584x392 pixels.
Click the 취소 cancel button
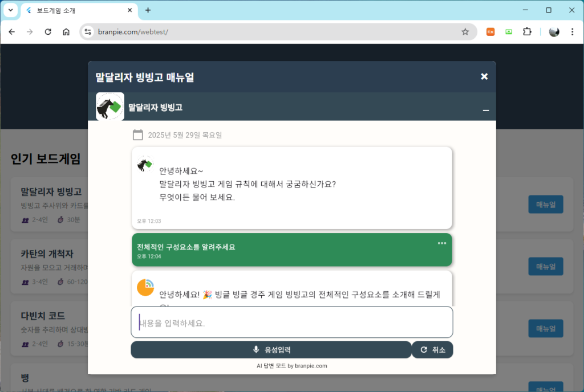point(432,350)
